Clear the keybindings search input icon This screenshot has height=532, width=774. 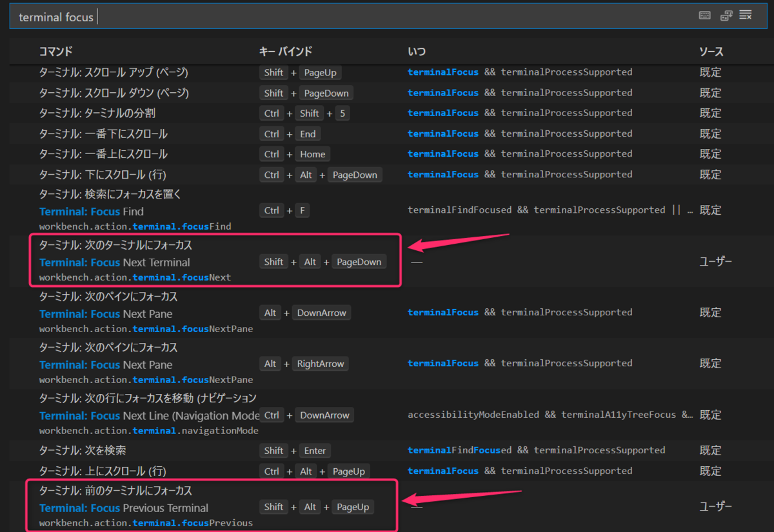pos(746,15)
